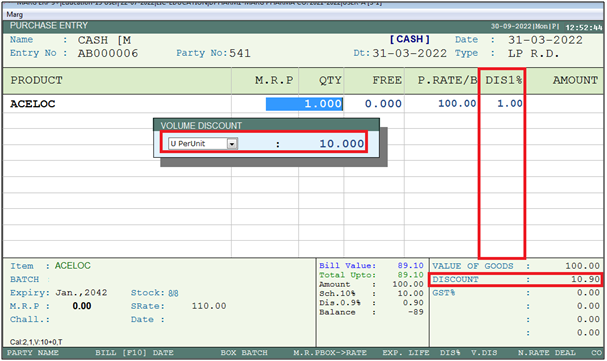Click the M.R.P 0.00 value in details
This screenshot has width=607, height=361.
coord(82,306)
